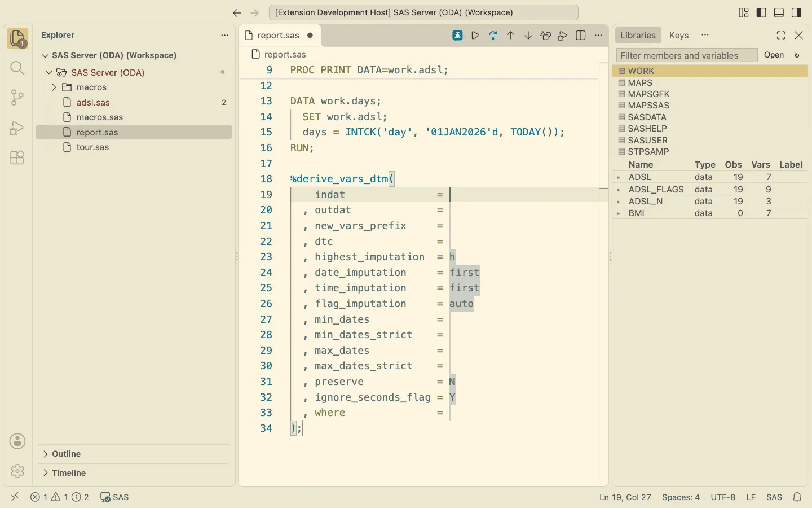
Task: Toggle primary side bar visibility
Action: point(761,12)
